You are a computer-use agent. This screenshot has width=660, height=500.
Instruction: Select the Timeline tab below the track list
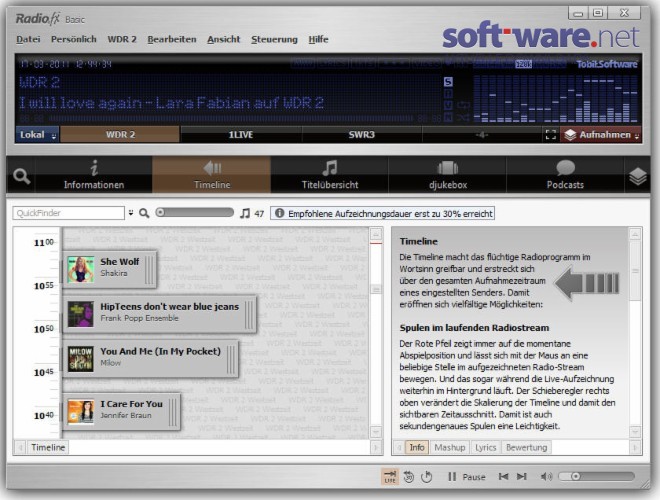[48, 447]
